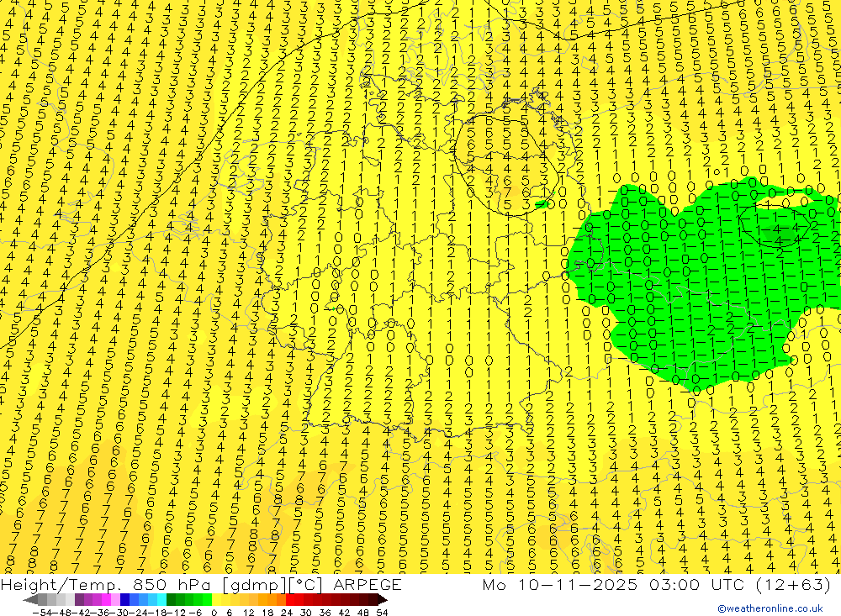Click the dark maroon right arrow end of the scale
The image size is (841, 616).
point(383,600)
